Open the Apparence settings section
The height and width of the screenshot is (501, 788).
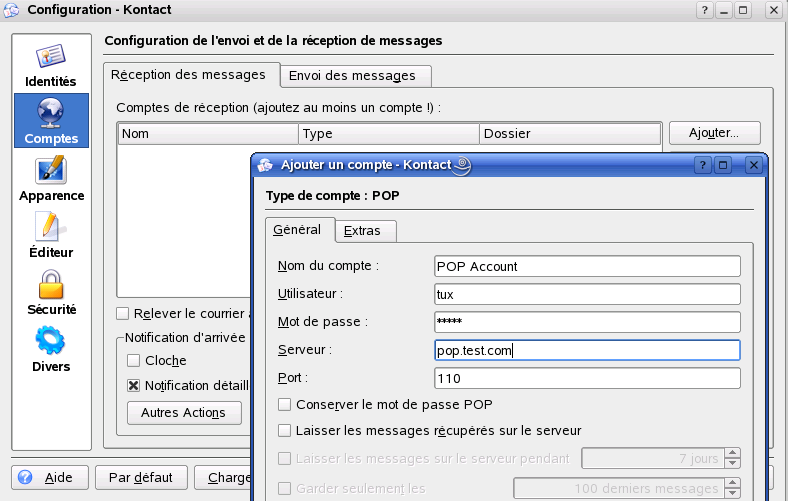coord(51,177)
